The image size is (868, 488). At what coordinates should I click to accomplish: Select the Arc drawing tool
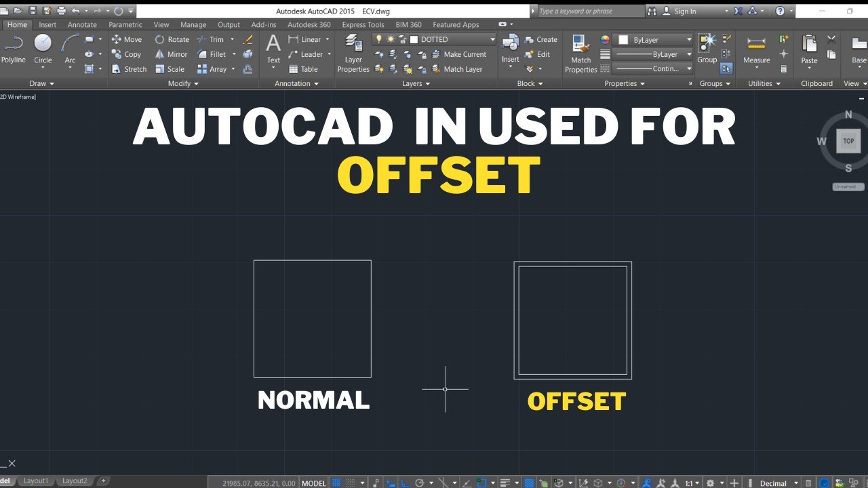(x=70, y=49)
